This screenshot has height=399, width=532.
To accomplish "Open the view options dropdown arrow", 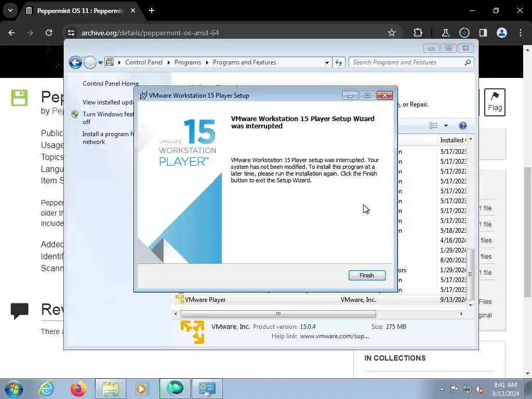I will [x=446, y=126].
